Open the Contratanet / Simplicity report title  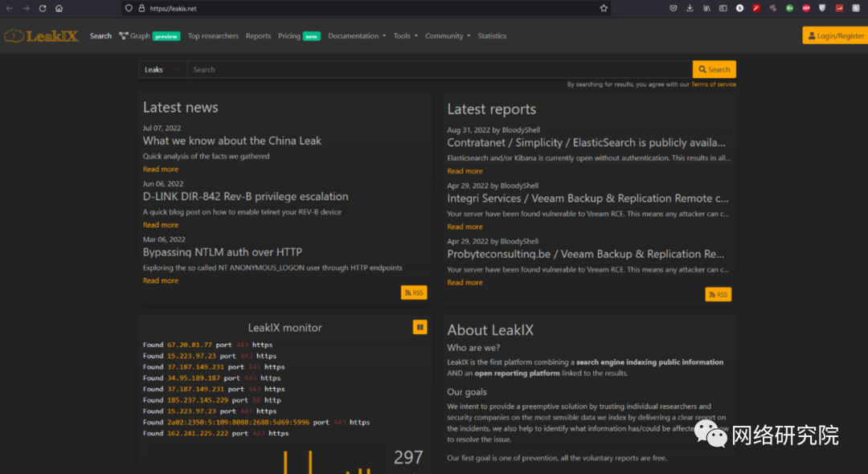586,143
